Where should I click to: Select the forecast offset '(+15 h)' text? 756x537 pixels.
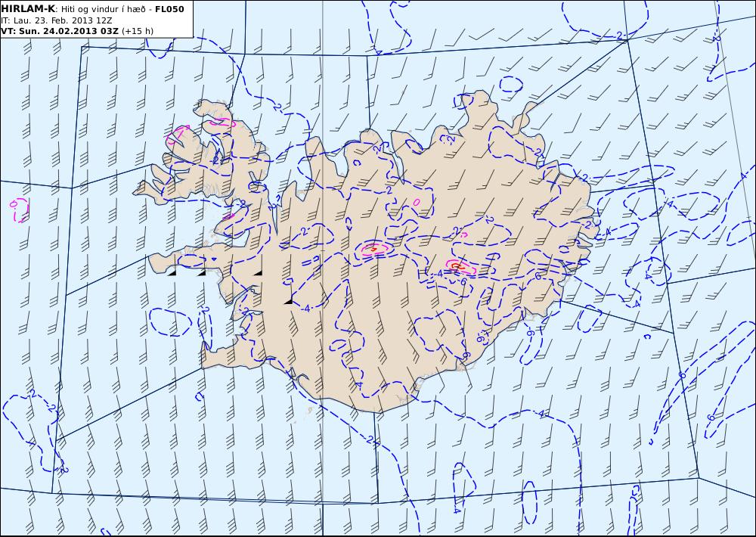[x=138, y=31]
